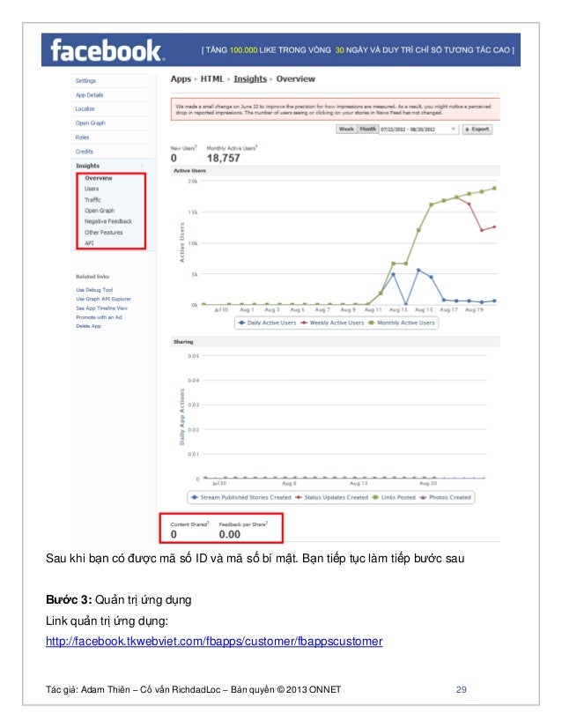The width and height of the screenshot is (562, 728).
Task: Select Other Features under Insights
Action: tap(103, 232)
